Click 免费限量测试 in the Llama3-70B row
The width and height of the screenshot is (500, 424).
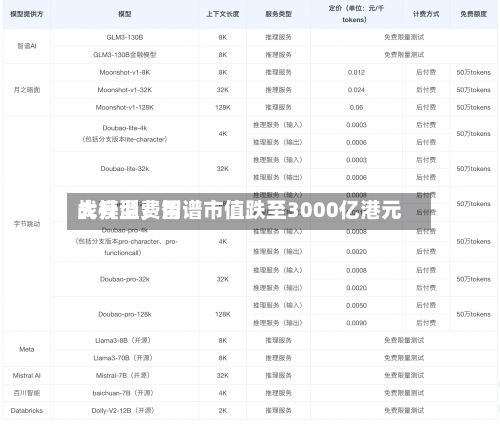[404, 358]
